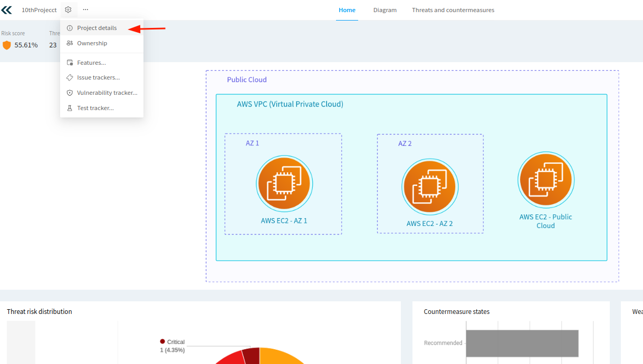Choose Features... in the dropdown
The width and height of the screenshot is (643, 364).
coord(91,63)
